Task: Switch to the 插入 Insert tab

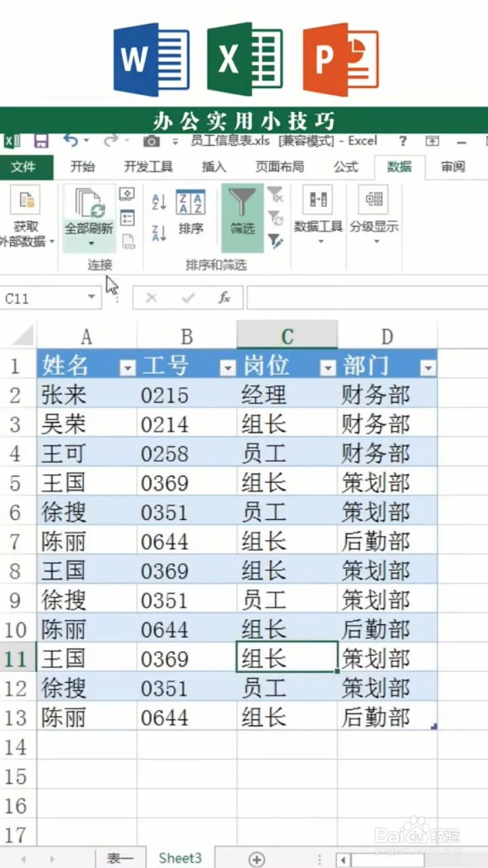Action: click(213, 167)
